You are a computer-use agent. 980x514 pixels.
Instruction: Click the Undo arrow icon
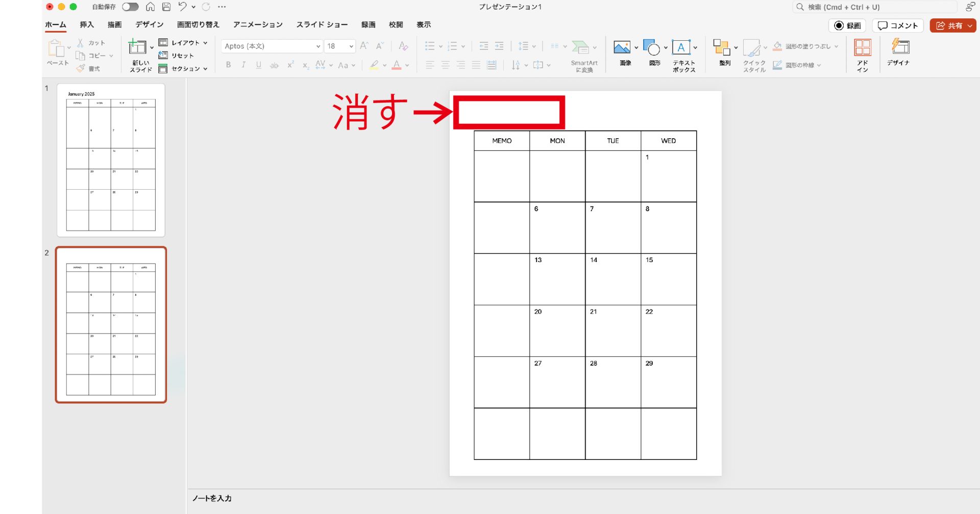click(182, 7)
